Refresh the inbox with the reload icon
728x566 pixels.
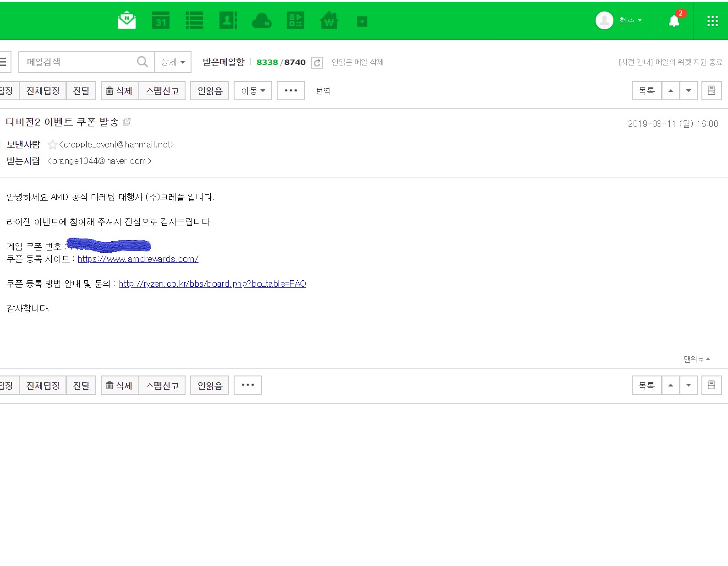point(317,63)
